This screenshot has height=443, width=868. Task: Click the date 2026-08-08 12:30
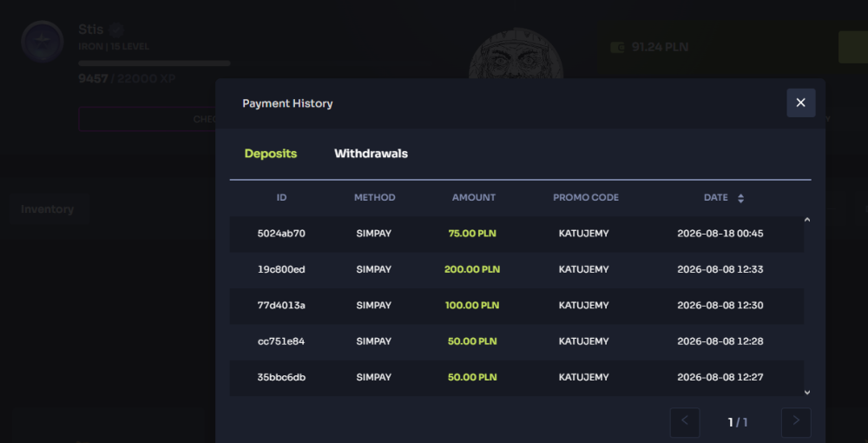[720, 306]
